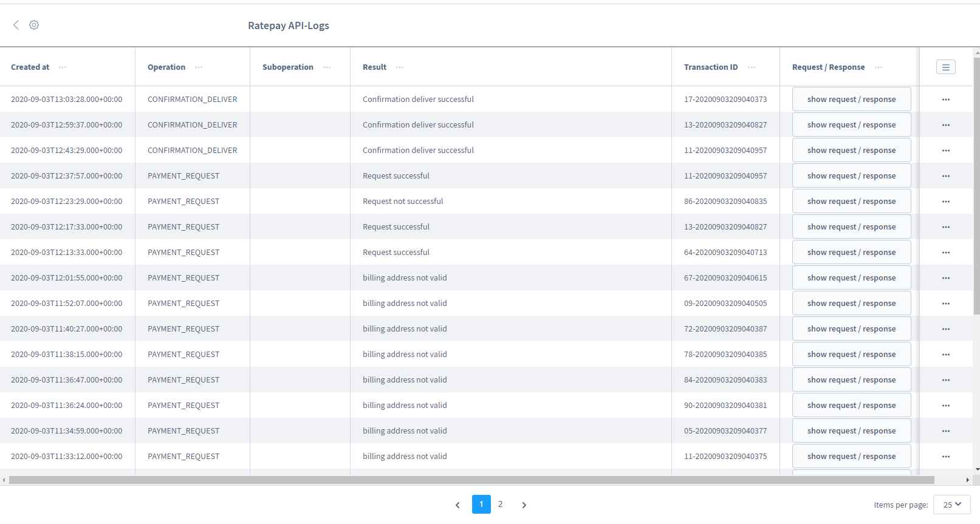Open row actions for transaction 09-20200903209040505

coord(946,304)
